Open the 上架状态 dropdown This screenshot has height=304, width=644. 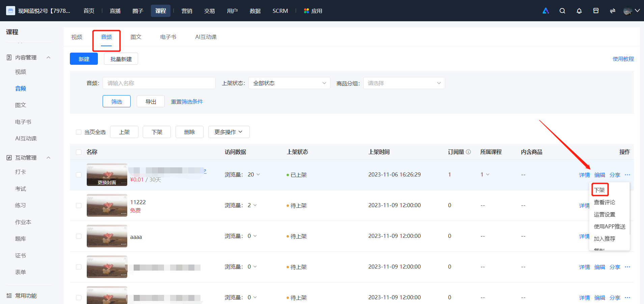click(289, 83)
